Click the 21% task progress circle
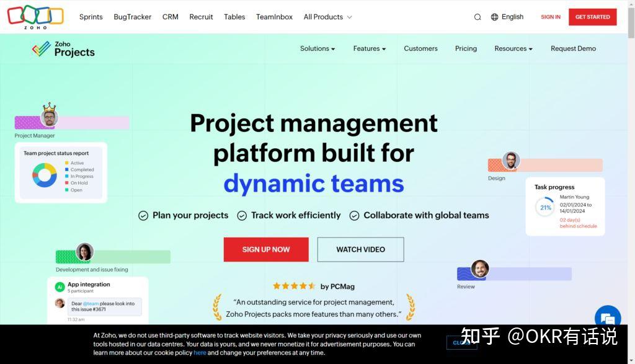The image size is (635, 364). coord(545,207)
